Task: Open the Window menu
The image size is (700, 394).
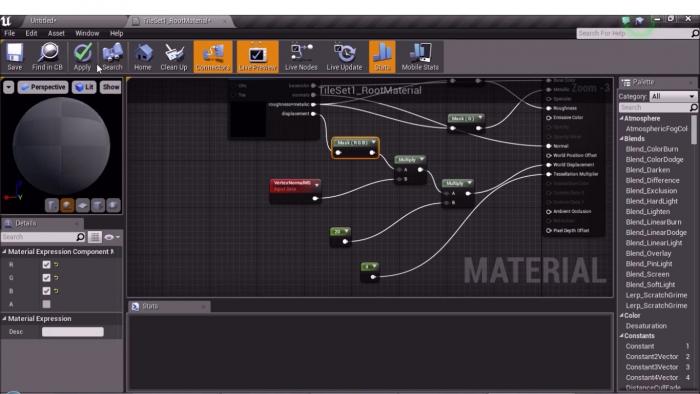Action: (87, 33)
